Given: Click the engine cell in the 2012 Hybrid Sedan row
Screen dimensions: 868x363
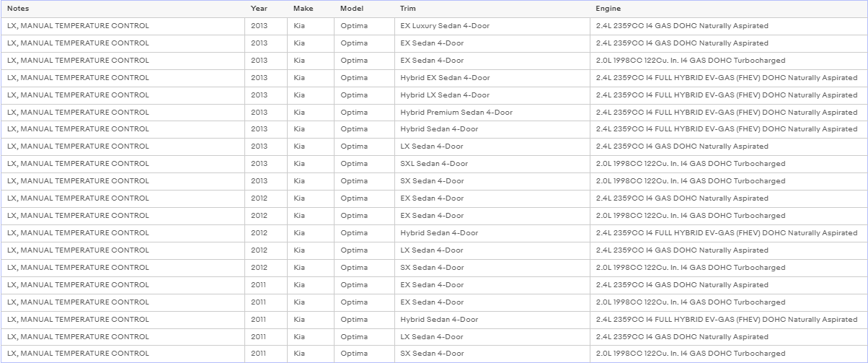Looking at the screenshot, I should click(x=728, y=233).
